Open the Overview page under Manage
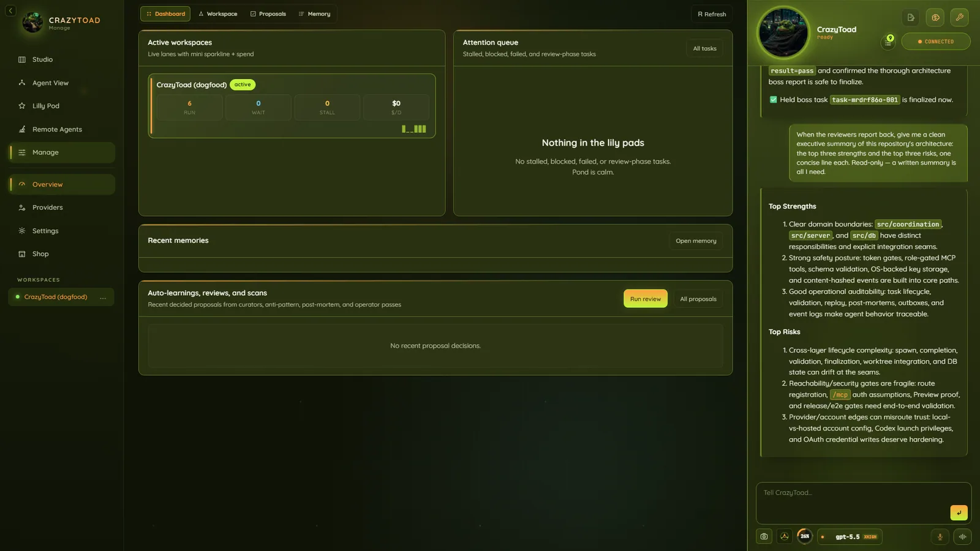Screen dimensions: 980x551 coord(61,184)
